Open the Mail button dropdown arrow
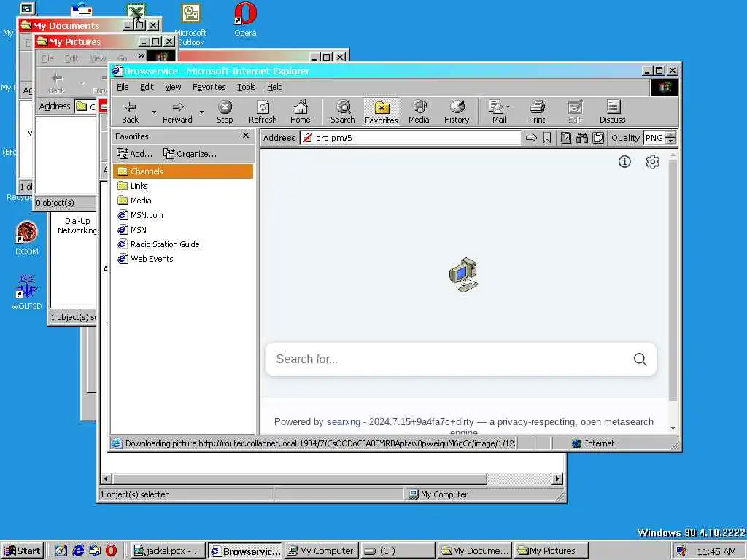The width and height of the screenshot is (747, 560). (x=508, y=107)
